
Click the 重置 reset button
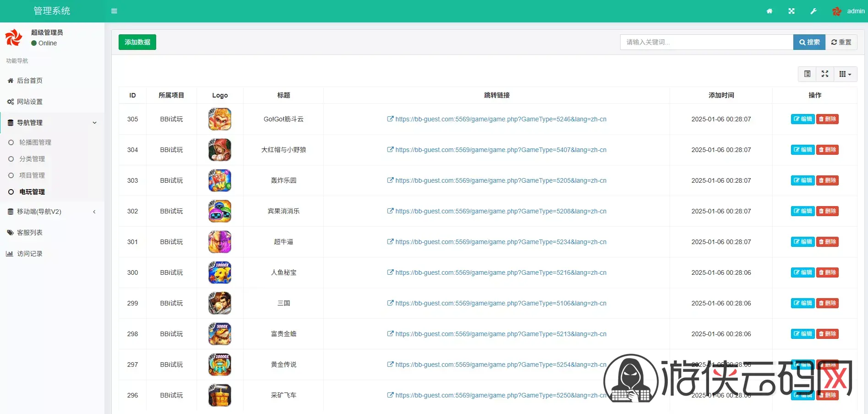pos(841,42)
